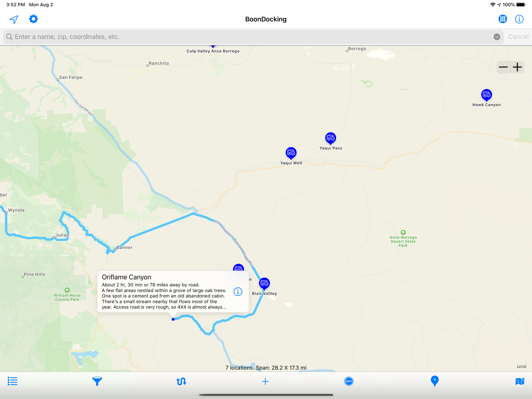The width and height of the screenshot is (532, 399).
Task: Click Cancel next to search bar
Action: [518, 37]
